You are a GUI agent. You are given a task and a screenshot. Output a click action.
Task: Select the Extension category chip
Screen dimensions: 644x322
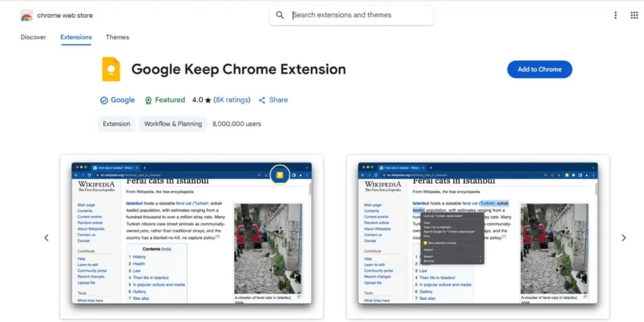coord(116,124)
